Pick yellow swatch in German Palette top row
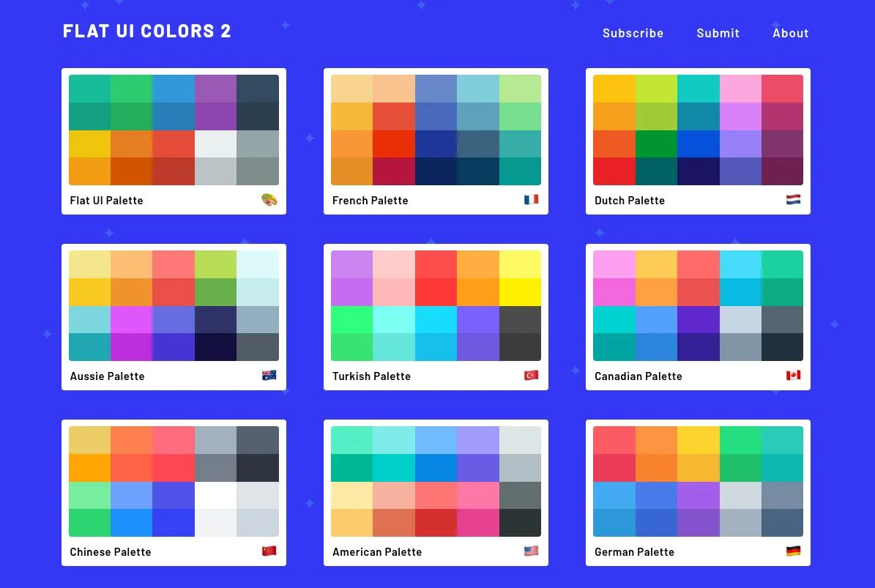Viewport: 875px width, 588px height. click(x=699, y=439)
